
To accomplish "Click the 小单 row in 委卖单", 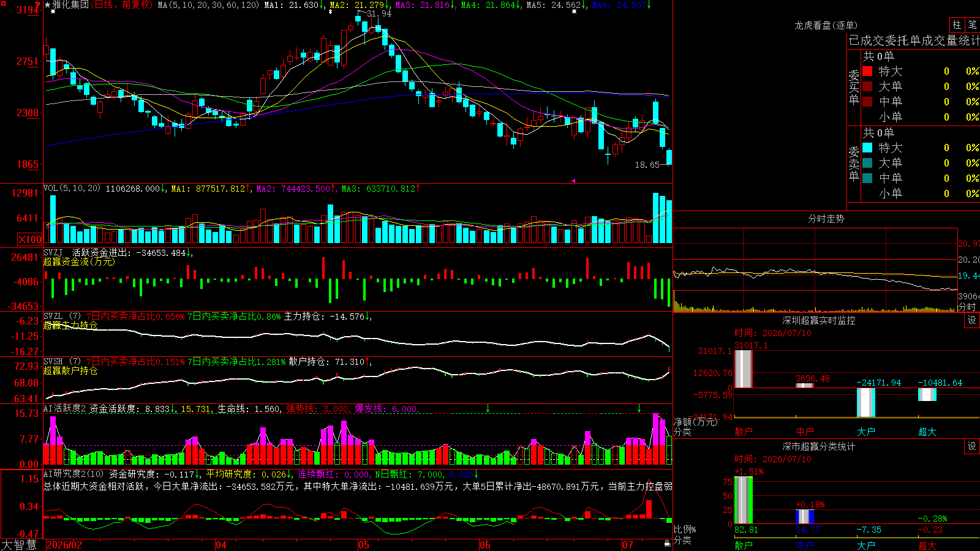I will 921,193.
